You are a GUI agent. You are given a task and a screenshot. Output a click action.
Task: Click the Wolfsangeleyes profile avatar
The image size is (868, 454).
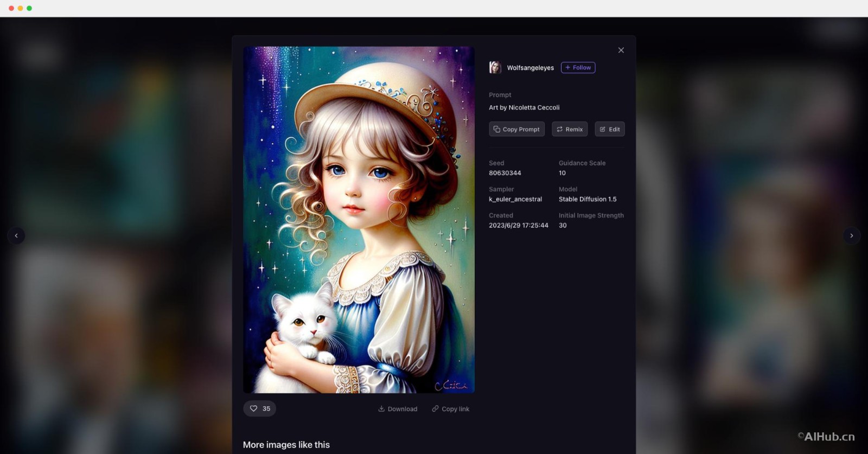click(x=495, y=67)
